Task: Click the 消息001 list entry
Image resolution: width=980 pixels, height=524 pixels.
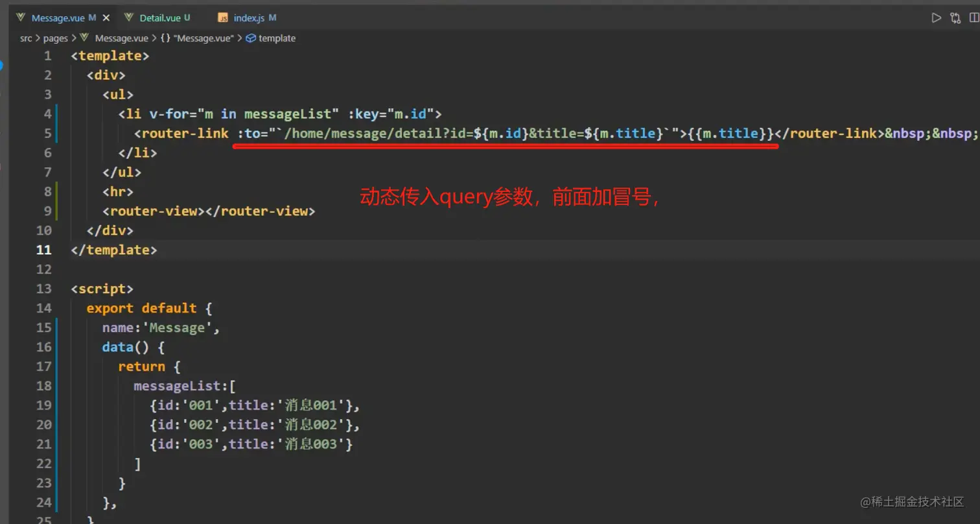Action: (x=254, y=405)
